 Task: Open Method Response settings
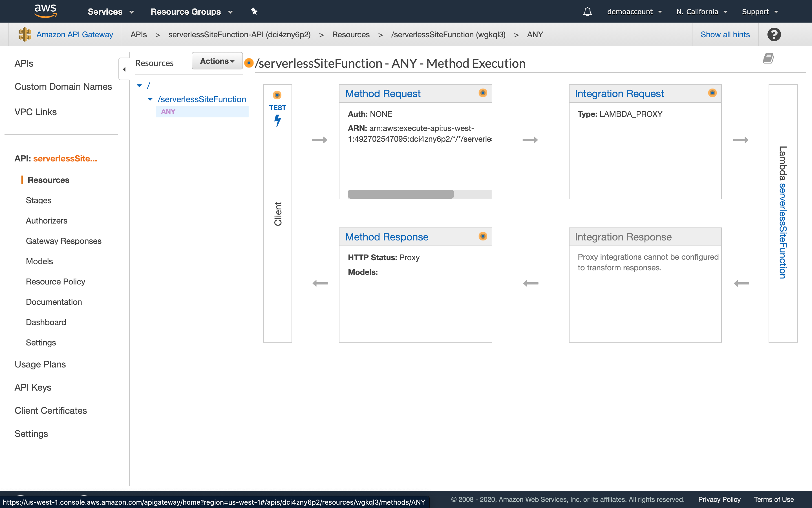click(x=387, y=237)
